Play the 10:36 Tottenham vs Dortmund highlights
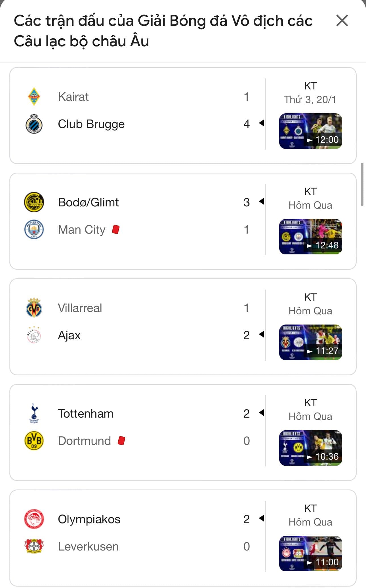 tap(310, 448)
